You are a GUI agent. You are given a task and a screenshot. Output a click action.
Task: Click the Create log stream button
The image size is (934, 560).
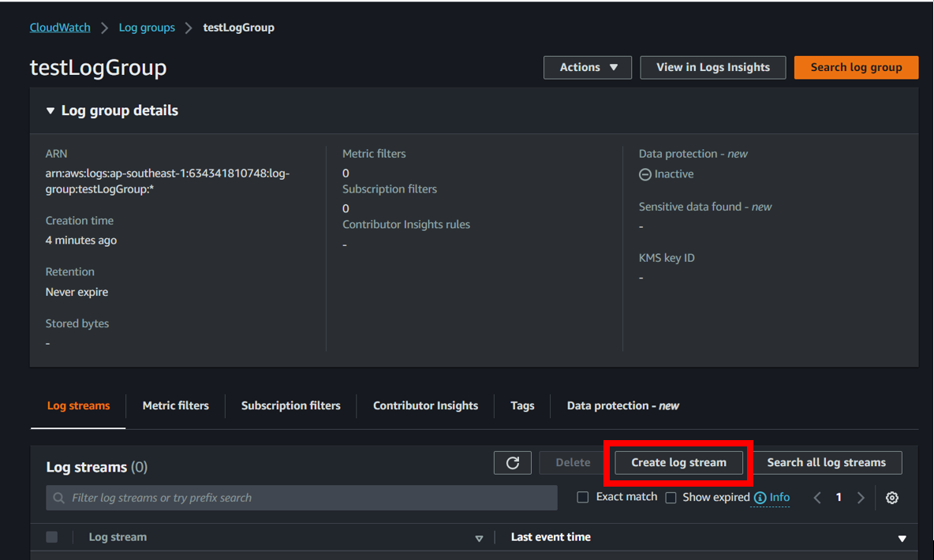point(678,463)
